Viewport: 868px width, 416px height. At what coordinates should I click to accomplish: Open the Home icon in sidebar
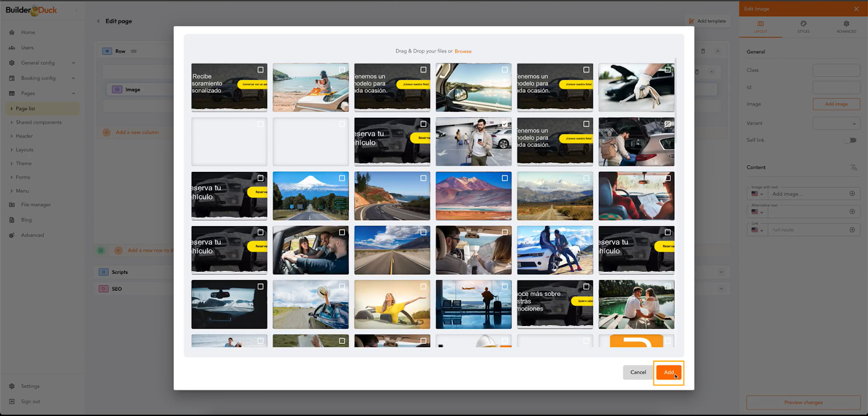point(12,33)
